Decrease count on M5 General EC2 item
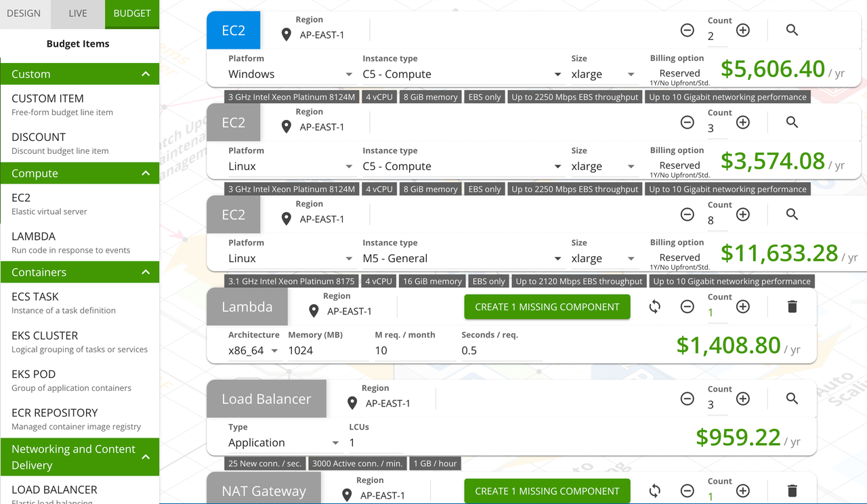The height and width of the screenshot is (504, 867). 687,214
